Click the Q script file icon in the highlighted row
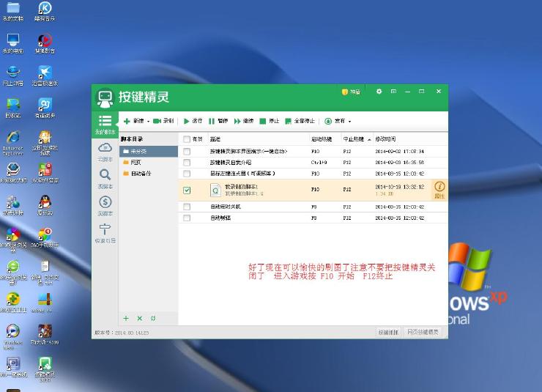Viewport: 542px width, 392px height. tap(215, 190)
